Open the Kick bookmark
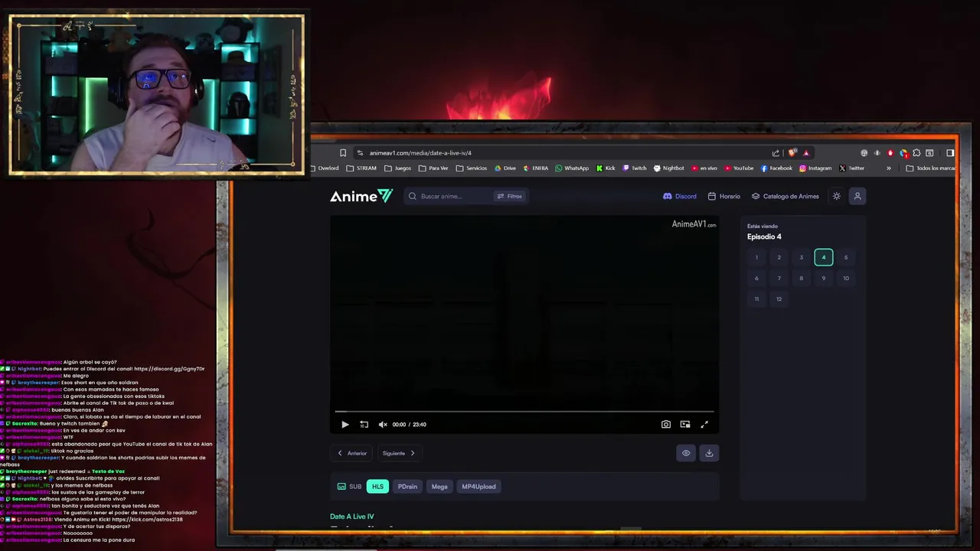Image resolution: width=980 pixels, height=551 pixels. [x=605, y=168]
